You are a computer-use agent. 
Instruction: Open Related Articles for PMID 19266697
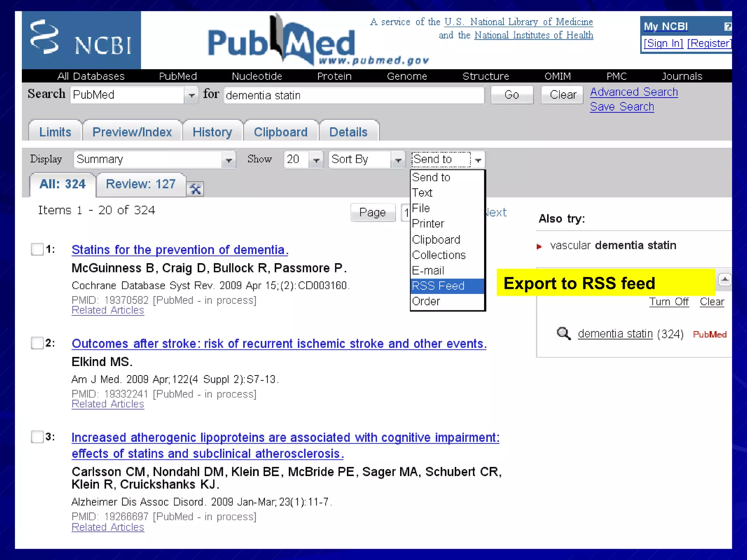point(108,527)
